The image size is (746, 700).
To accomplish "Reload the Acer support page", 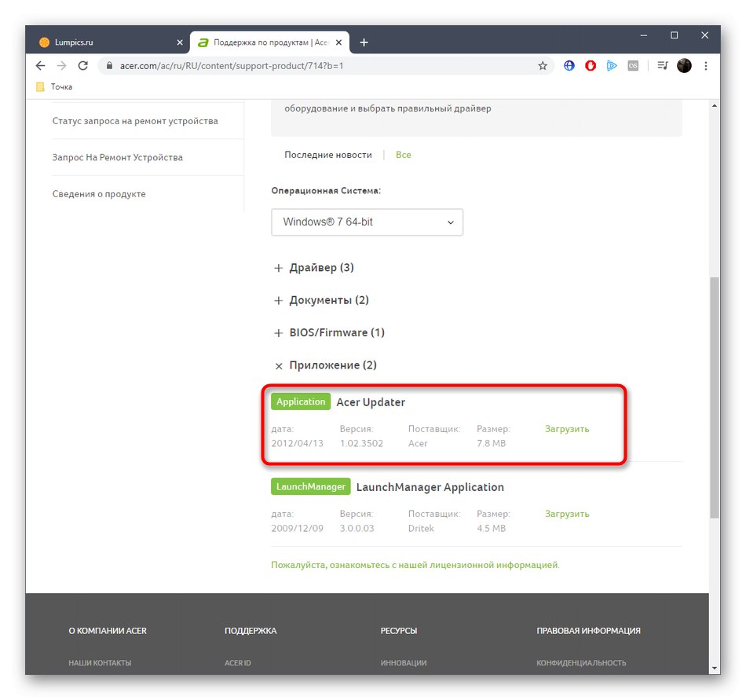I will click(82, 66).
